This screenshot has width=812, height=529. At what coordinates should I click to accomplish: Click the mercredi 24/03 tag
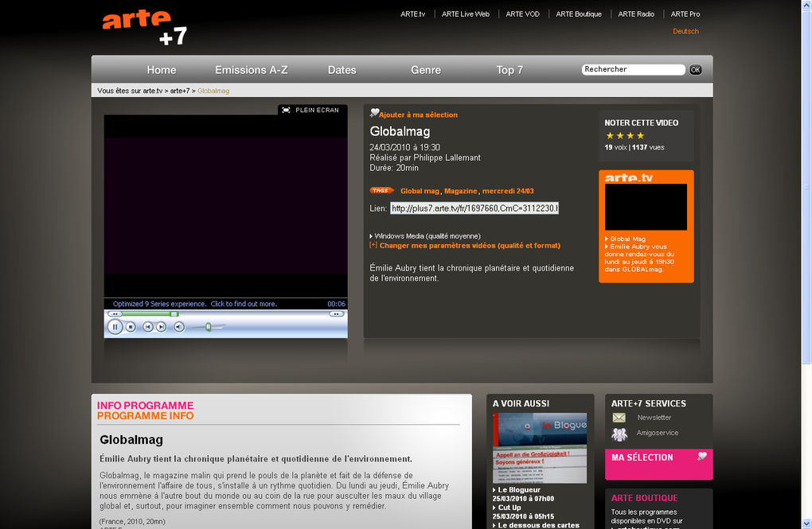coord(508,191)
